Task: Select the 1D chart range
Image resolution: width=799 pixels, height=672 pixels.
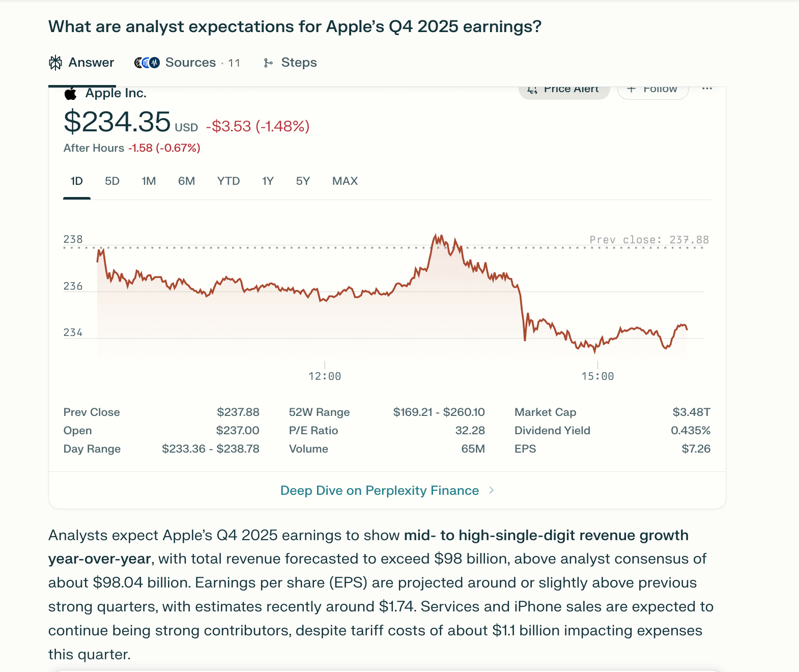Action: tap(76, 181)
